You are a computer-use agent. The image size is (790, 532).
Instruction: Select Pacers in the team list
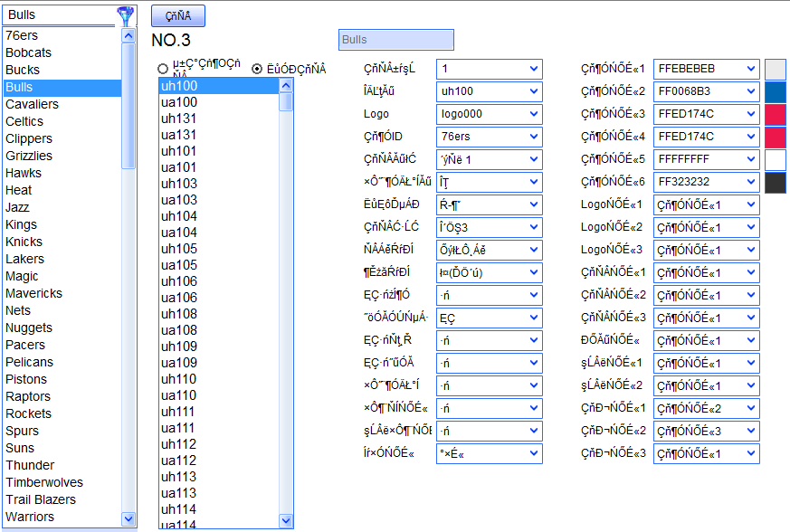[62, 345]
